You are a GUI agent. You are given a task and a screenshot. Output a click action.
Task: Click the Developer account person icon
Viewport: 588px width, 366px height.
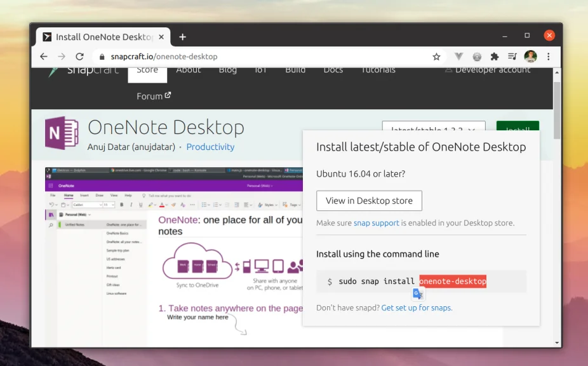[x=450, y=70]
